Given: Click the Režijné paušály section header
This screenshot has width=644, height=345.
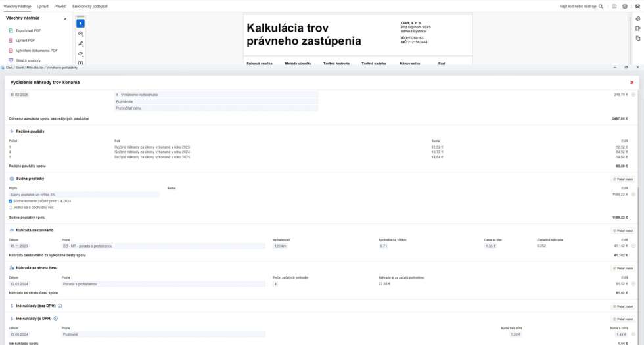Looking at the screenshot, I should click(x=30, y=131).
